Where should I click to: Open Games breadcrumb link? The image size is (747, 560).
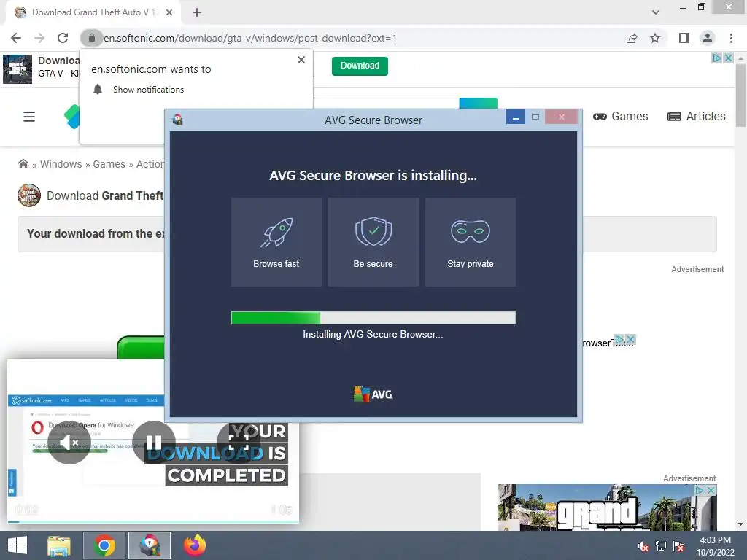(109, 164)
